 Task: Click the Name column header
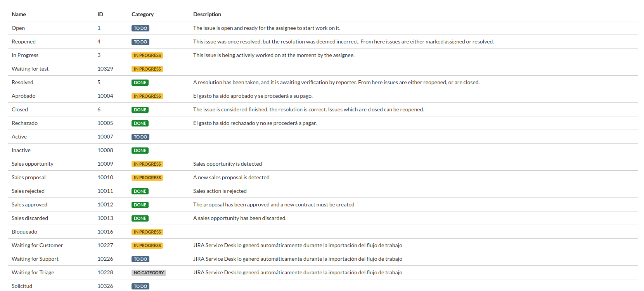(x=19, y=14)
